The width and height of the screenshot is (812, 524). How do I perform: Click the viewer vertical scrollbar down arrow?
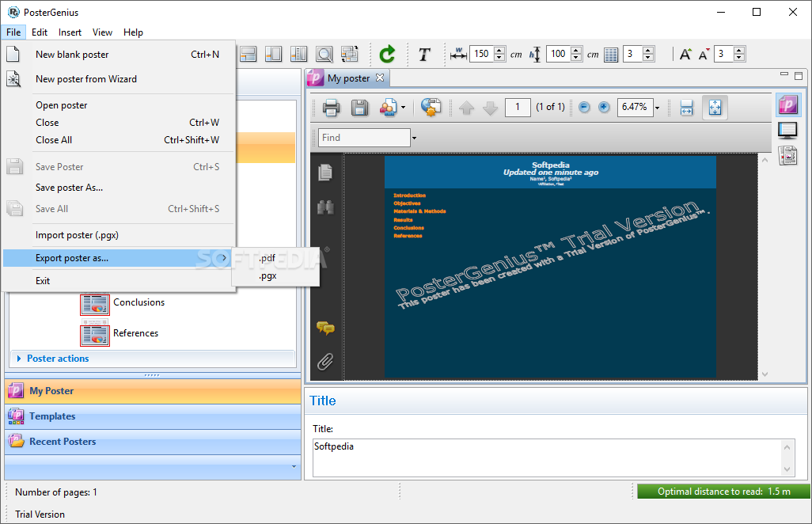[x=765, y=374]
